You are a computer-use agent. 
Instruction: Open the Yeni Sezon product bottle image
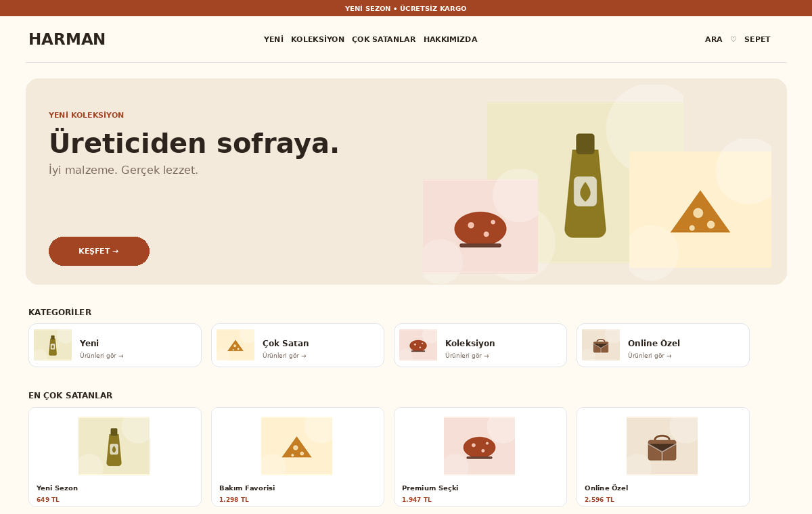point(114,446)
